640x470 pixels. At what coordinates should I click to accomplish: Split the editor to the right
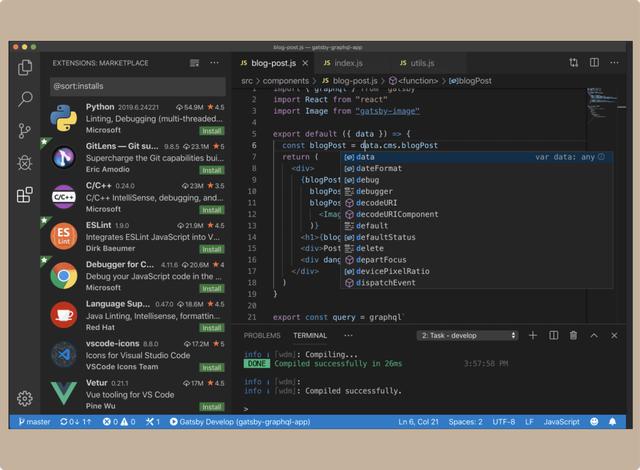594,62
